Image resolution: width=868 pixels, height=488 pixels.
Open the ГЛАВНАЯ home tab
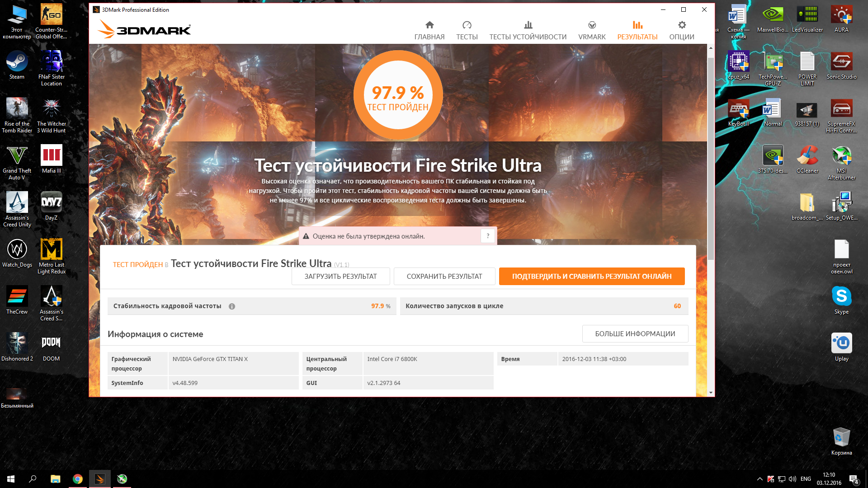(x=429, y=30)
